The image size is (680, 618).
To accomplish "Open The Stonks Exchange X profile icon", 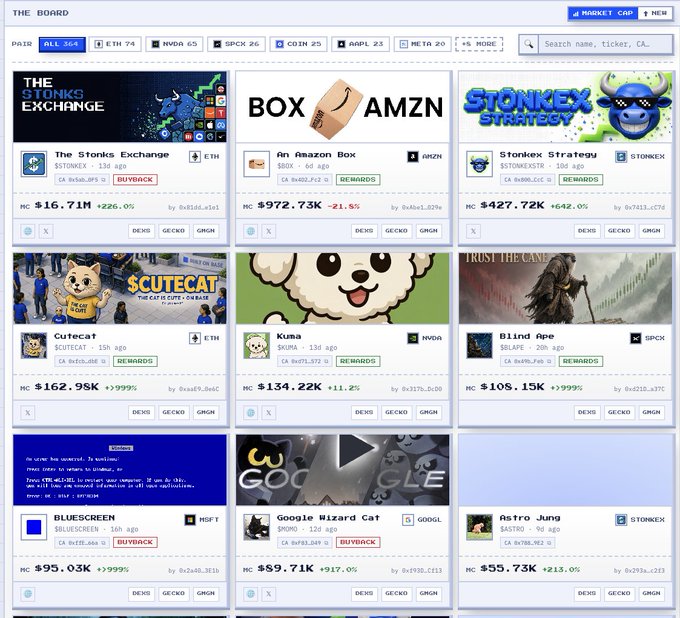I will tap(46, 231).
